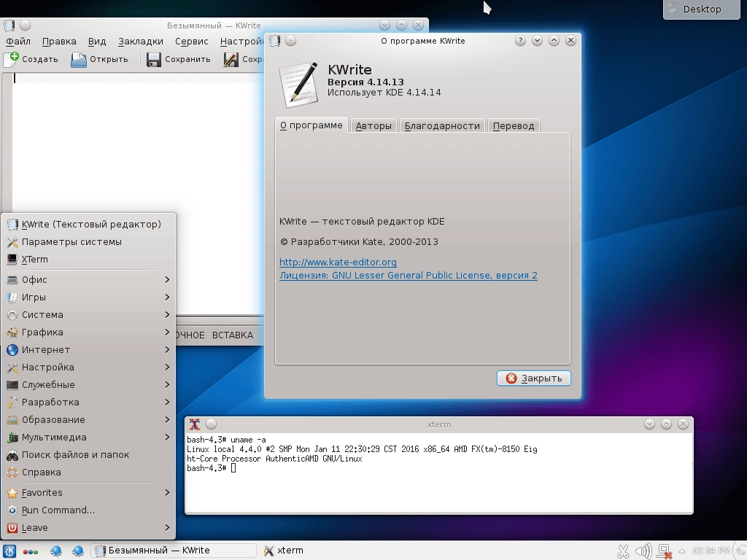Click the clock in the system tray
The width and height of the screenshot is (747, 560).
click(711, 551)
